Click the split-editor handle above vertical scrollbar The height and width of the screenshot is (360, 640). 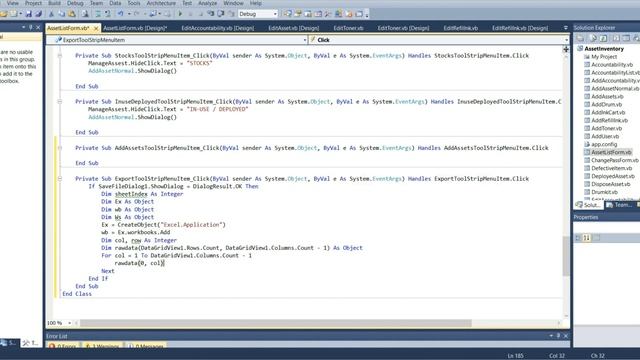[x=566, y=49]
